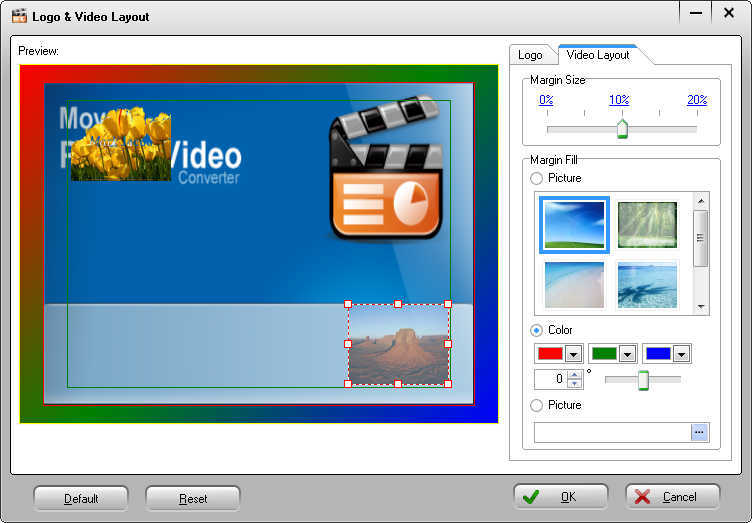Choose the green forest light rays thumbnail
Screen dimensions: 752x523
[x=647, y=224]
